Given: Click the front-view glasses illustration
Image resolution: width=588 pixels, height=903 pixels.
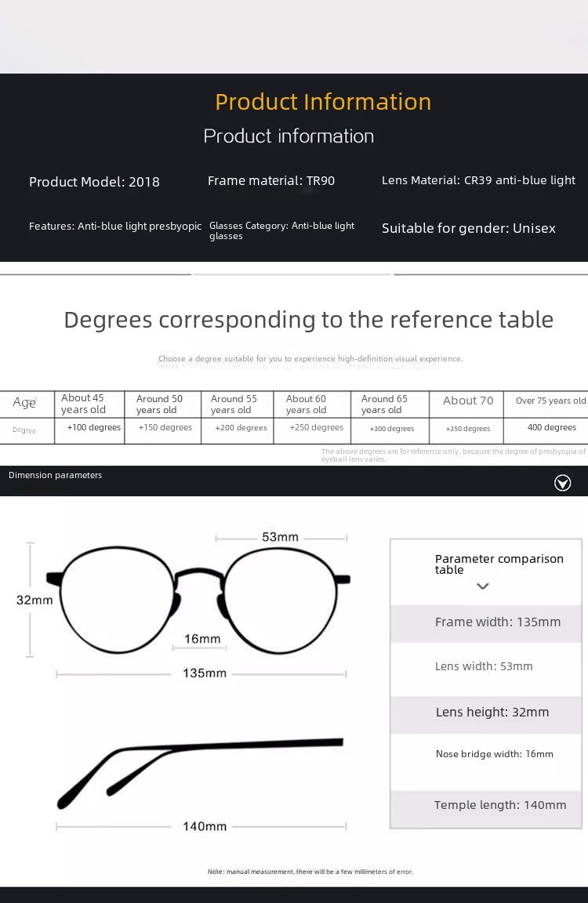Looking at the screenshot, I should 199,600.
